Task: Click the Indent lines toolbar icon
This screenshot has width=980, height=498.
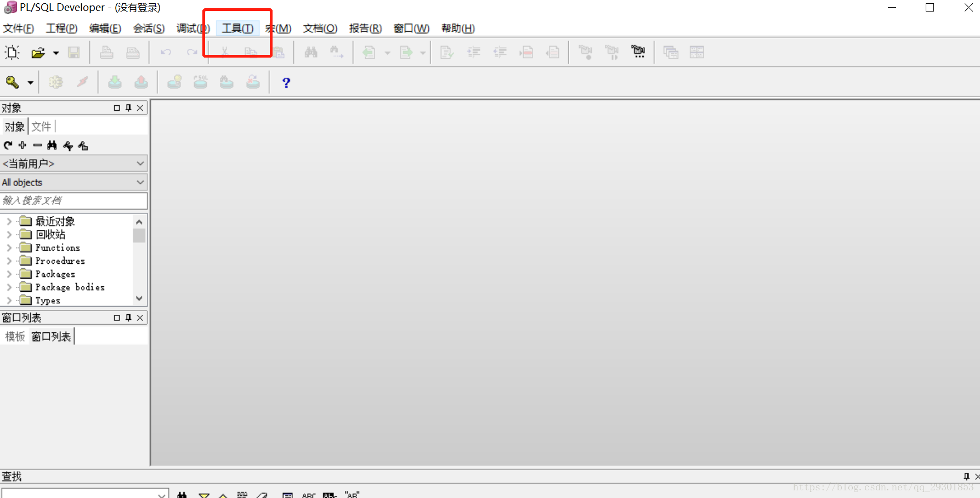Action: click(x=473, y=52)
